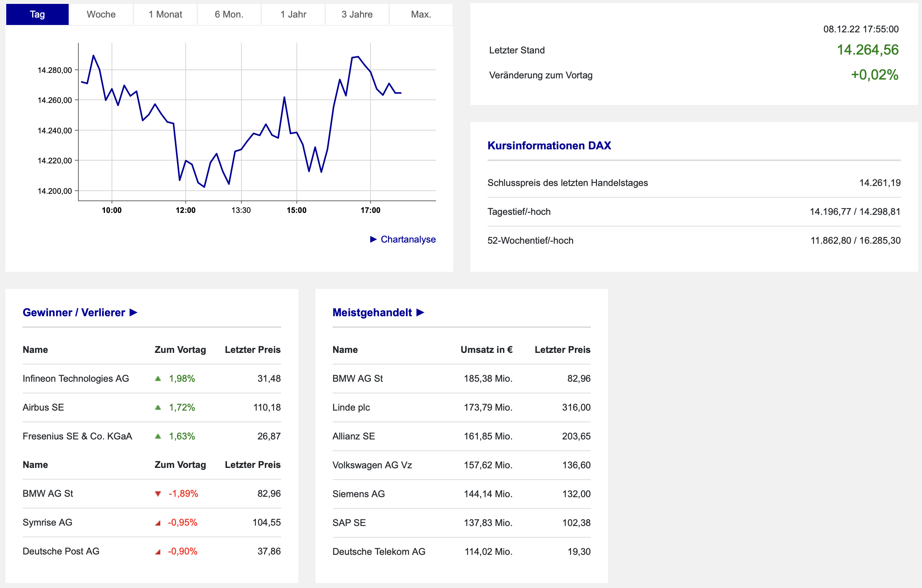The height and width of the screenshot is (588, 922).
Task: Switch to the 1 Jahr tab
Action: click(x=293, y=14)
